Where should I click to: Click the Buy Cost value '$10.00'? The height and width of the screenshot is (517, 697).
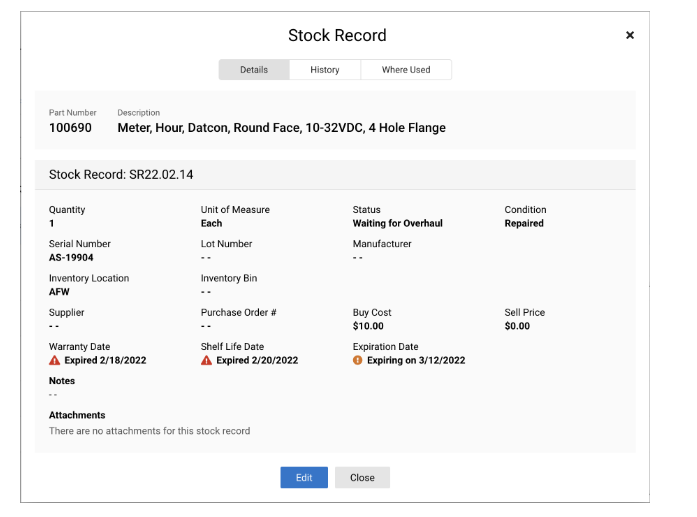point(368,326)
